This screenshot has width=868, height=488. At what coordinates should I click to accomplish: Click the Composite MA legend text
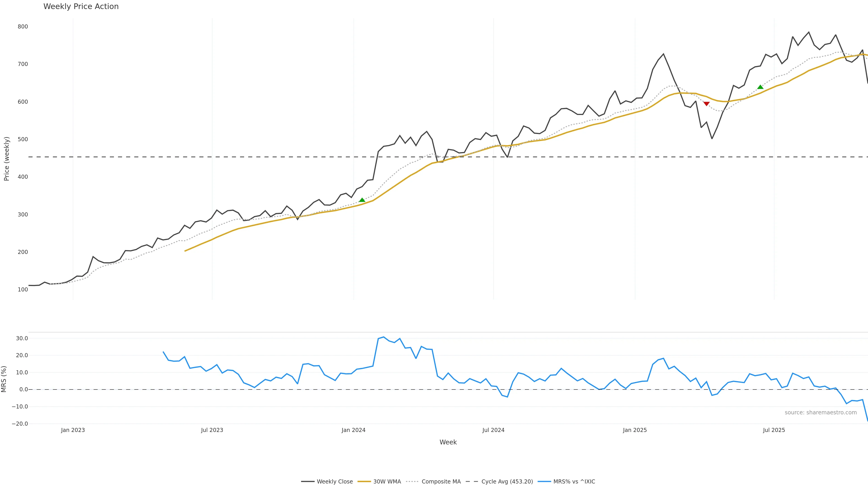(441, 482)
